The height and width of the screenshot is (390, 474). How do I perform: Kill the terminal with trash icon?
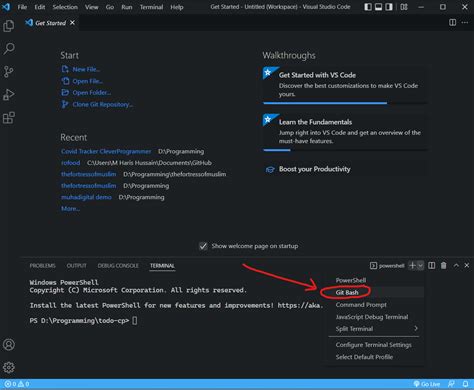444,265
